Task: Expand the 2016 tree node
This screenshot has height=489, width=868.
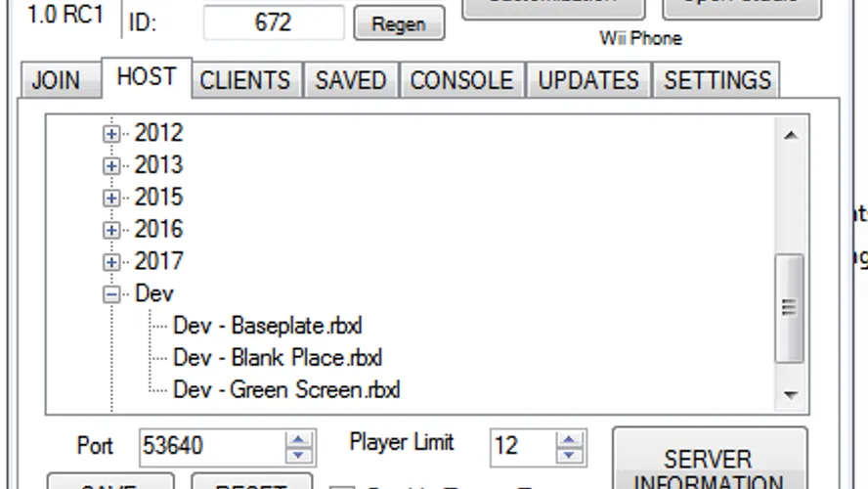Action: coord(111,230)
